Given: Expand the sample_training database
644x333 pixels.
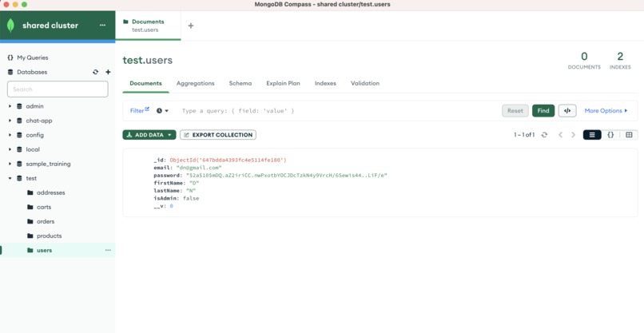Looking at the screenshot, I should (x=10, y=164).
